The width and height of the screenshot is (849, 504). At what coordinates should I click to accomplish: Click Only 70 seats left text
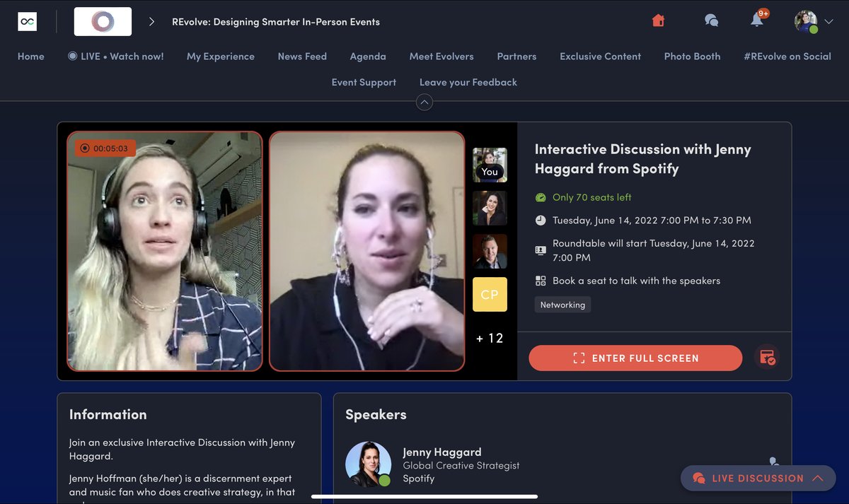tap(592, 198)
